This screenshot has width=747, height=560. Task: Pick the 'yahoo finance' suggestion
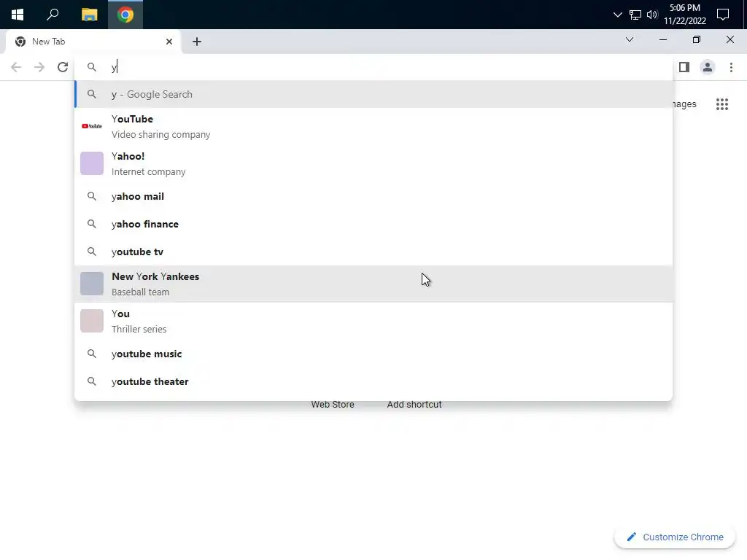click(373, 224)
